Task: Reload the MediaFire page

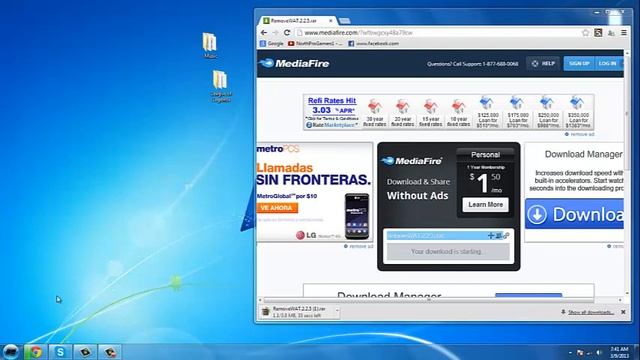Action: 287,33
